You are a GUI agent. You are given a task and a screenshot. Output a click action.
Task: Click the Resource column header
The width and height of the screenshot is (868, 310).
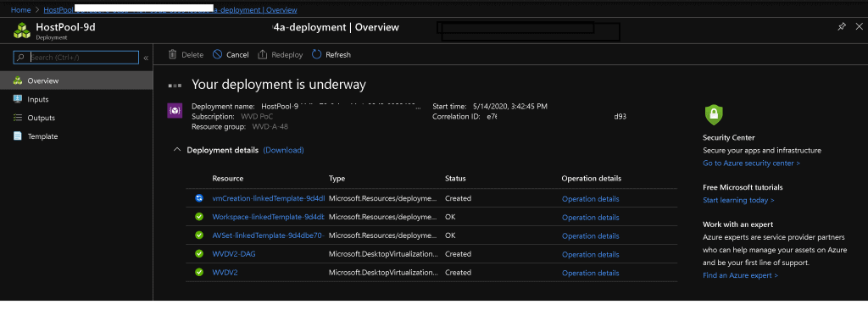[227, 179]
